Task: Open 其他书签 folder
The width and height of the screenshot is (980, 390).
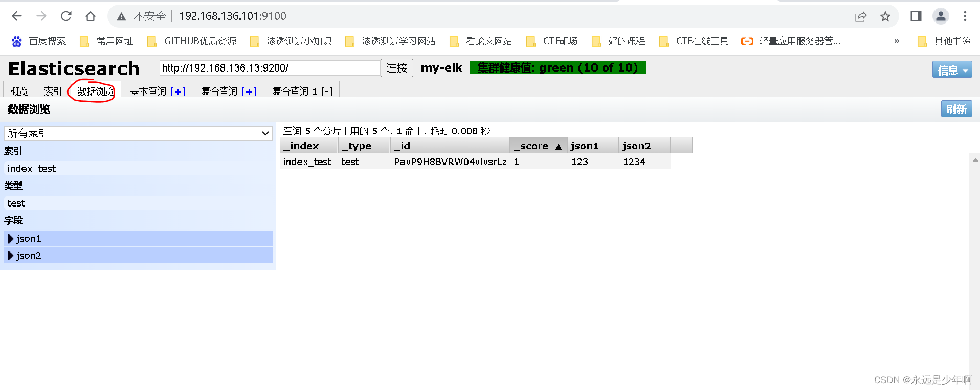Action: pyautogui.click(x=944, y=41)
